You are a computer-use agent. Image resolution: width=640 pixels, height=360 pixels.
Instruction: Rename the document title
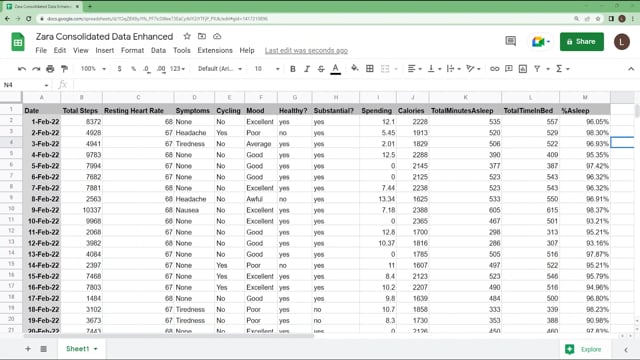click(x=104, y=37)
